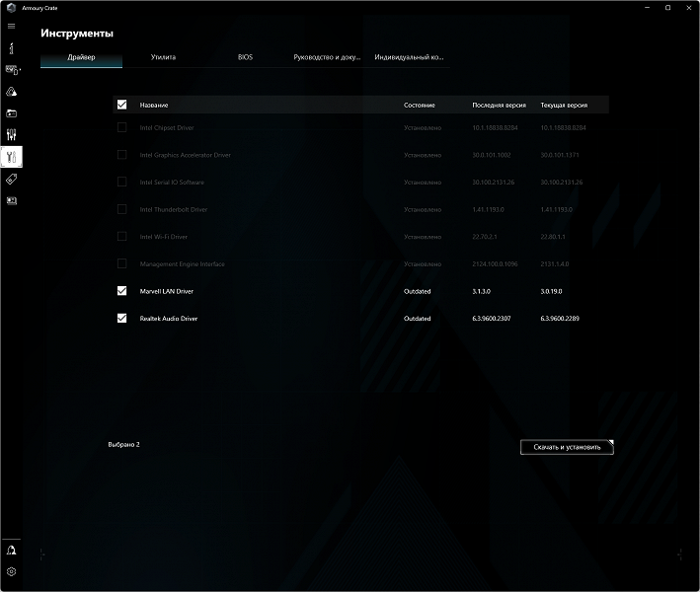The width and height of the screenshot is (700, 592).
Task: Click the Текущая версия column header
Action: [x=564, y=106]
